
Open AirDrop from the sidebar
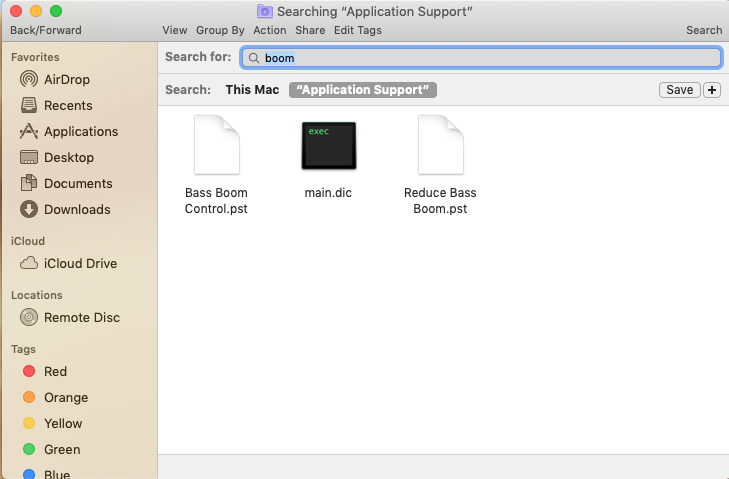[x=67, y=79]
